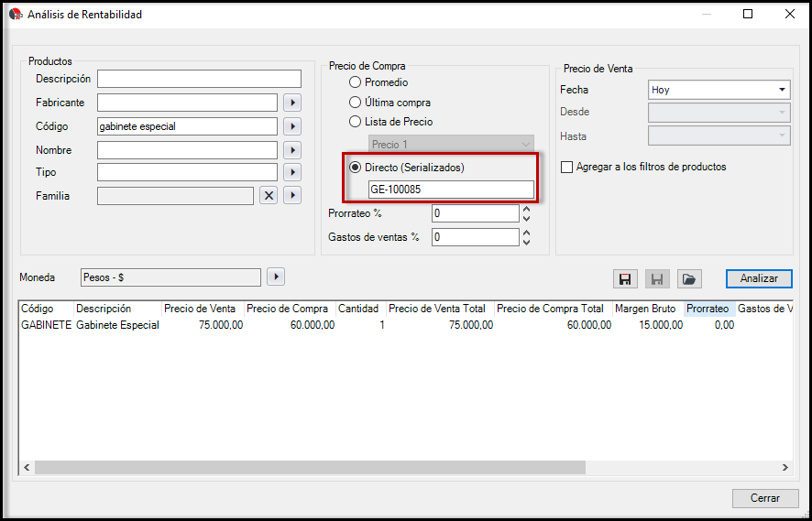Open saved analysis via the folder icon

pyautogui.click(x=689, y=279)
